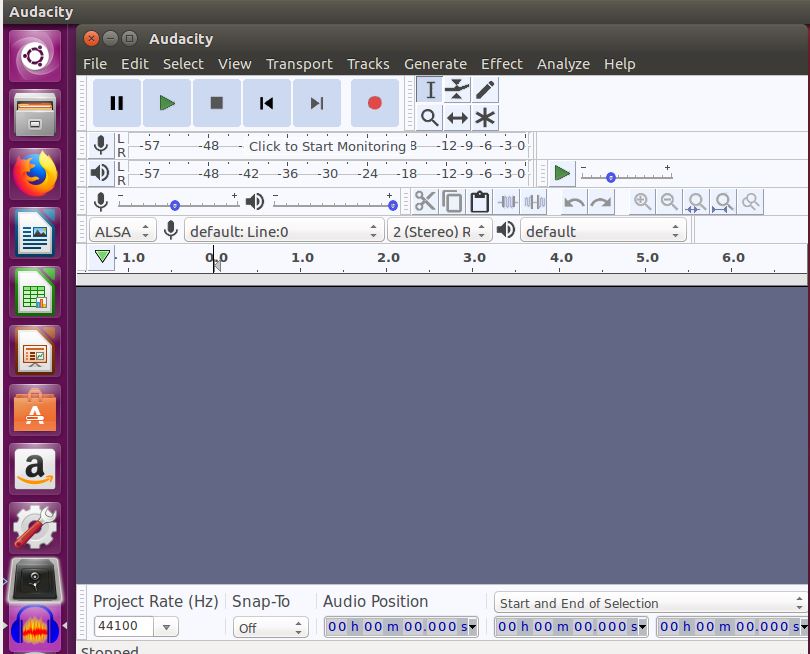Select the Envelope tool
The image size is (810, 654).
point(457,90)
